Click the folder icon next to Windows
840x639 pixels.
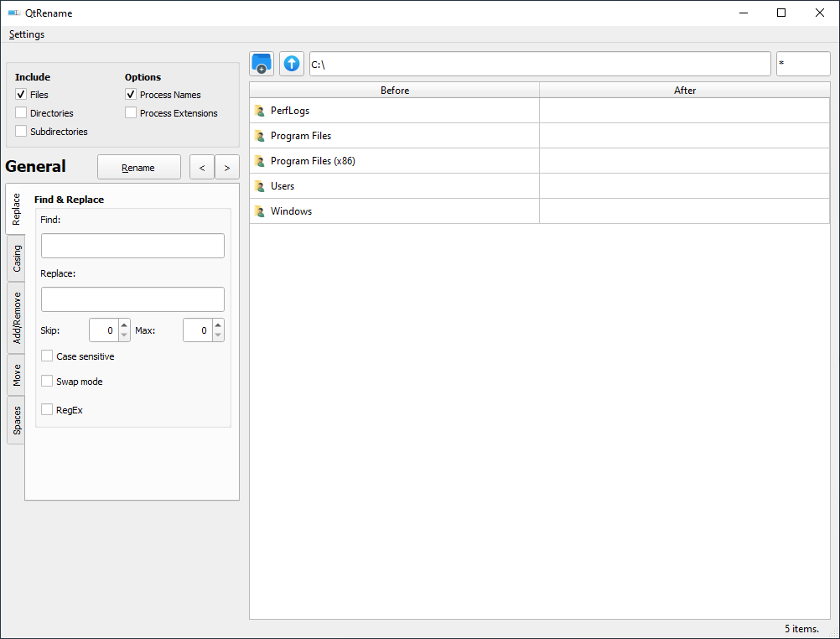[259, 210]
